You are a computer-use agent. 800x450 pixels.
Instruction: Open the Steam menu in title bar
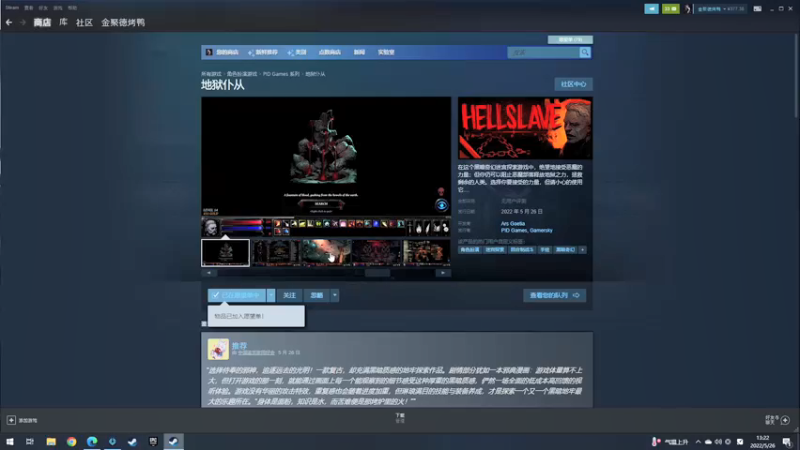[x=12, y=8]
